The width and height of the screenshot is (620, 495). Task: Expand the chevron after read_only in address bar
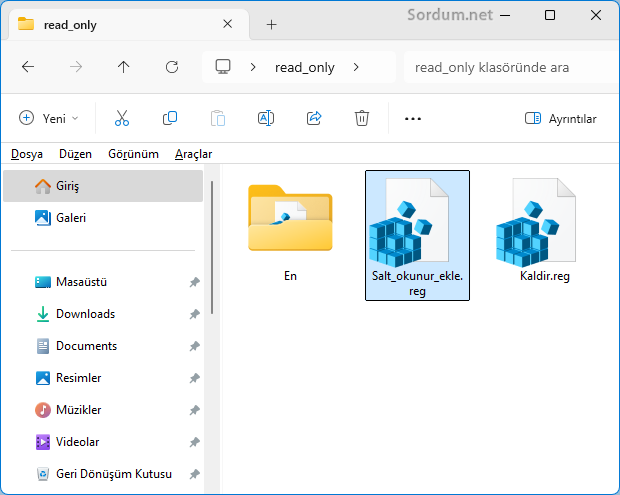[358, 67]
